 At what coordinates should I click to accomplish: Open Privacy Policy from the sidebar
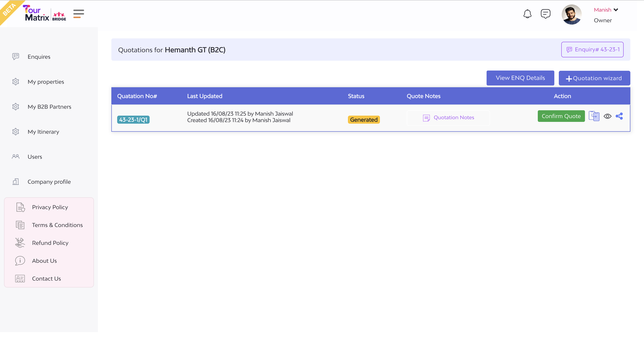click(50, 207)
